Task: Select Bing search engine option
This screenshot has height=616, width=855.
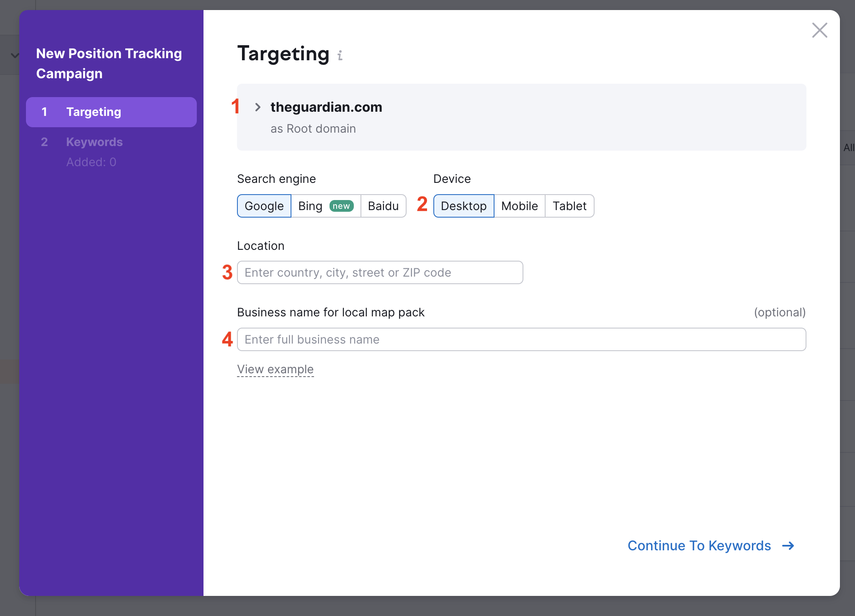Action: tap(311, 206)
